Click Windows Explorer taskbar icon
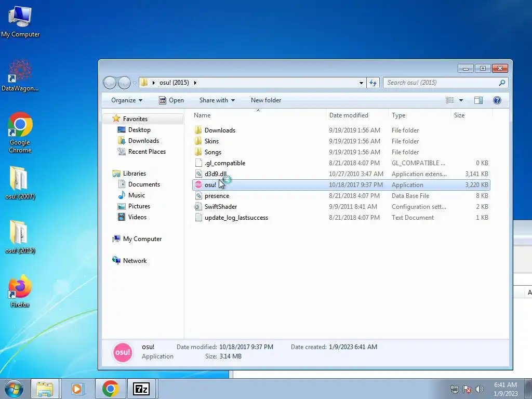Screen dimensions: 532x399 pyautogui.click(x=45, y=389)
